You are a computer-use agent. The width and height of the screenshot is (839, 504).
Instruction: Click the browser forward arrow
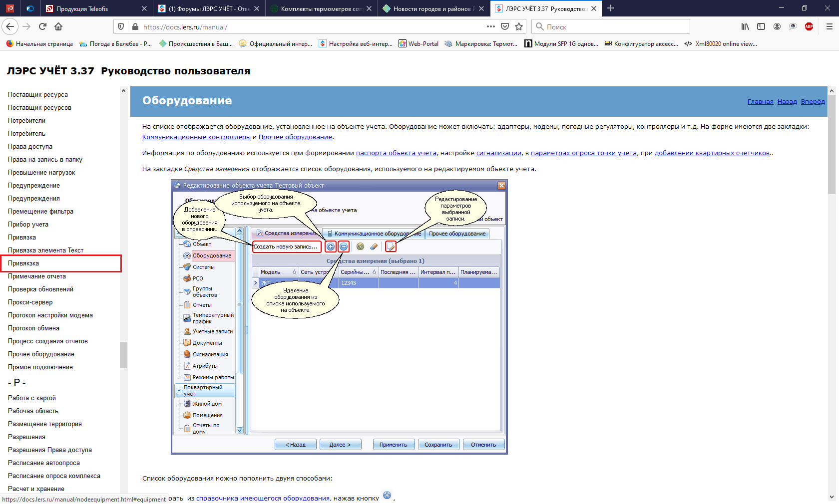tap(27, 26)
